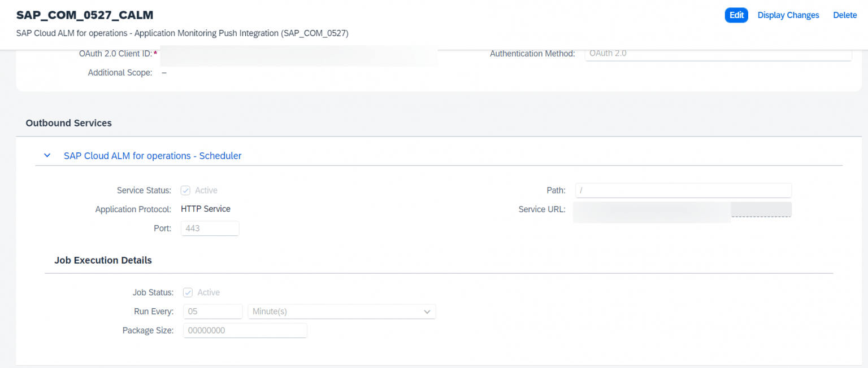Image resolution: width=868 pixels, height=368 pixels.
Task: Click the Package Size field
Action: click(x=245, y=330)
